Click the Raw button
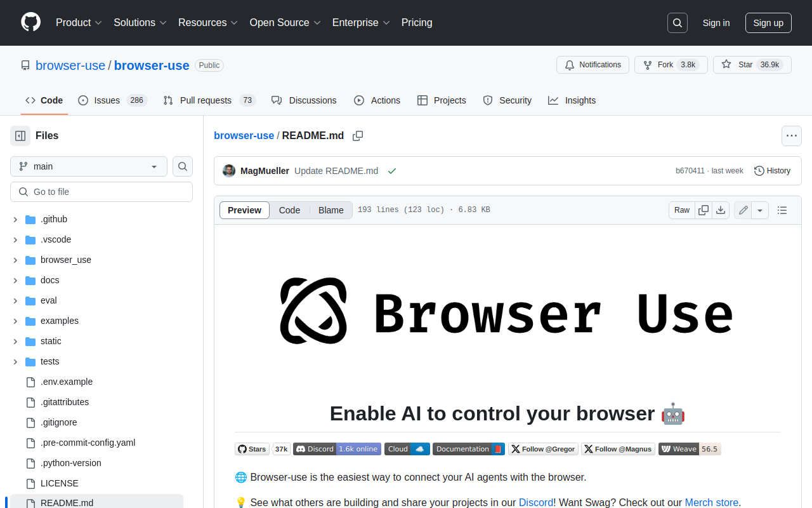The width and height of the screenshot is (812, 508). click(x=682, y=210)
